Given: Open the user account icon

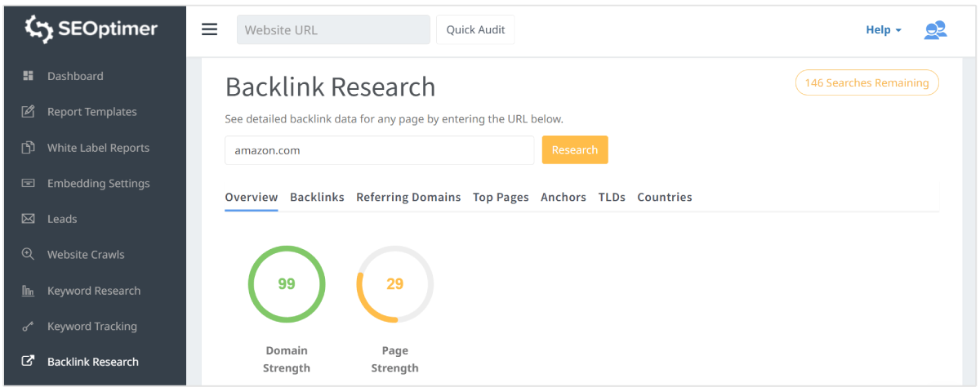Looking at the screenshot, I should [935, 30].
